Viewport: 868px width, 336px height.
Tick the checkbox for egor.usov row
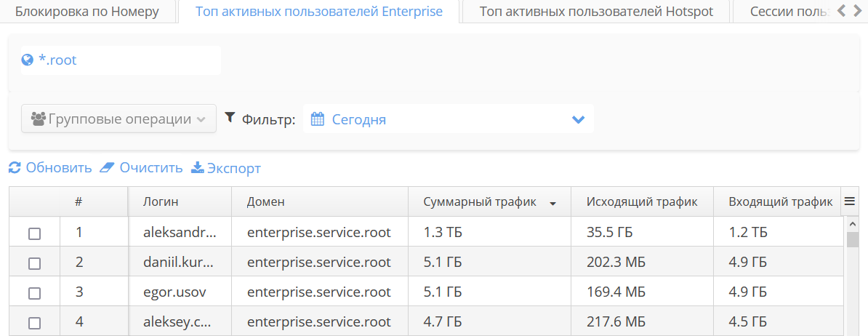click(x=34, y=293)
